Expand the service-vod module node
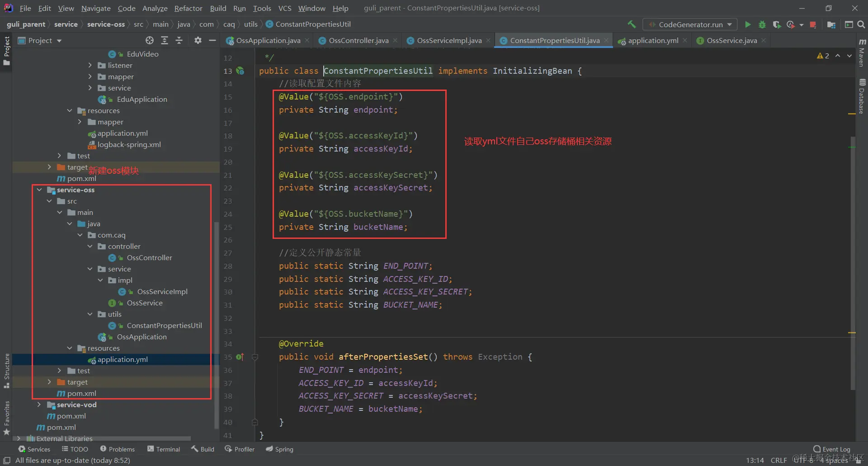Viewport: 868px width, 466px height. [x=39, y=405]
